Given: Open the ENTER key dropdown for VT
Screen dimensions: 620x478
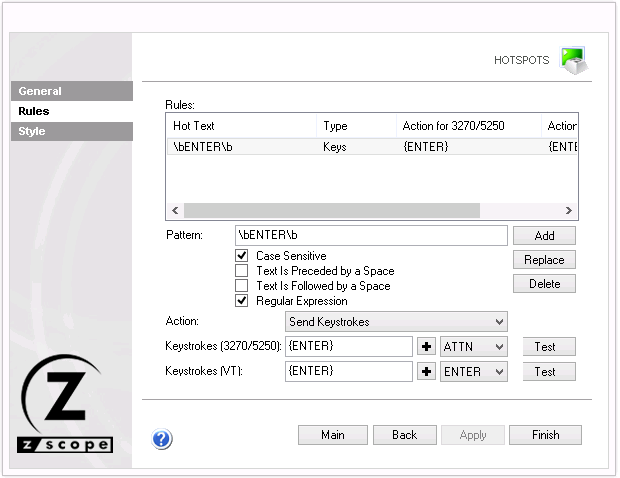Looking at the screenshot, I should pyautogui.click(x=474, y=372).
